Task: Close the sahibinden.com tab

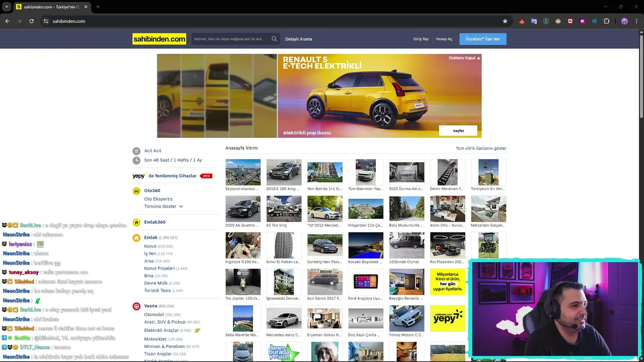Action: 86,7
